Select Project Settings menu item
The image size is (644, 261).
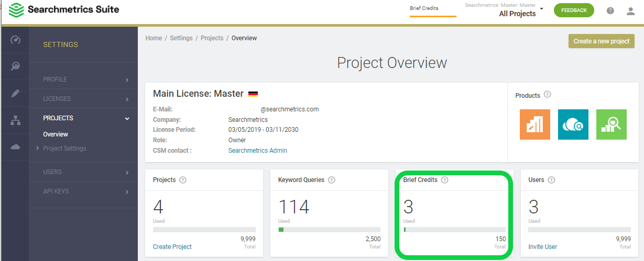[x=64, y=149]
